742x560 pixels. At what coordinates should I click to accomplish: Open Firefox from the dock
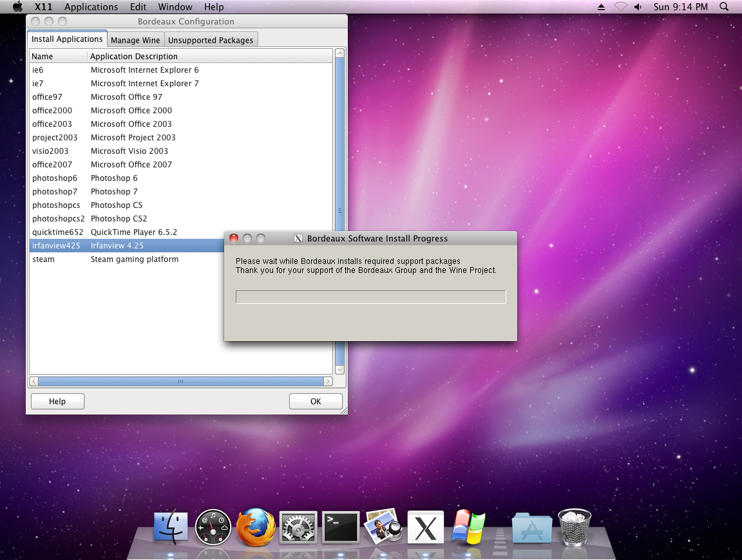pos(256,527)
